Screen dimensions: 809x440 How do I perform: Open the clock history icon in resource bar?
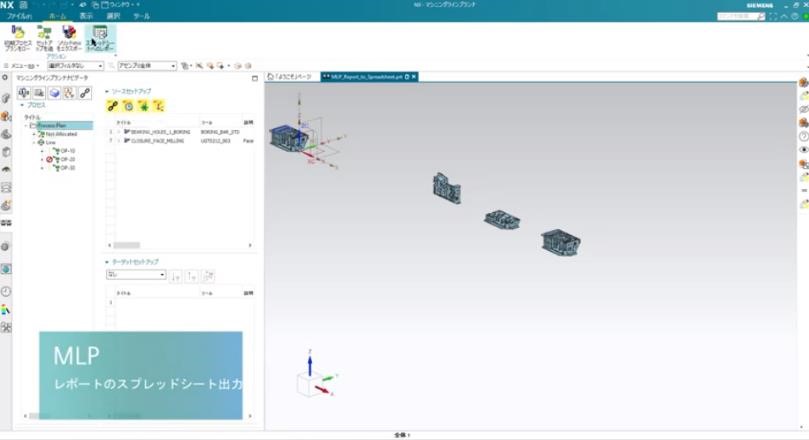pos(6,291)
